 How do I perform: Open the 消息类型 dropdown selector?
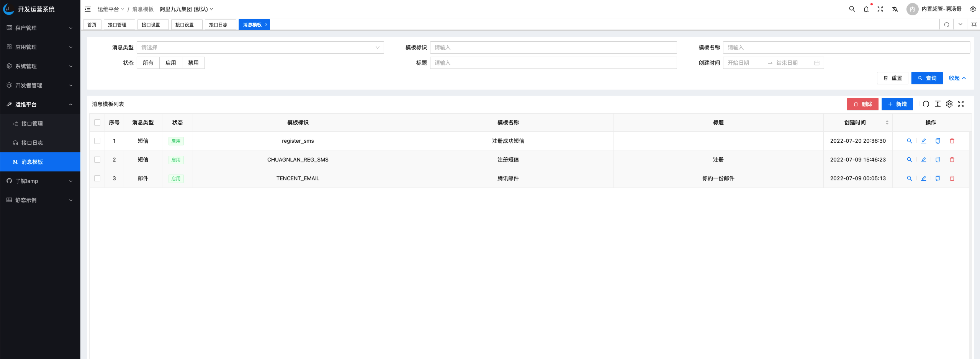click(260, 47)
